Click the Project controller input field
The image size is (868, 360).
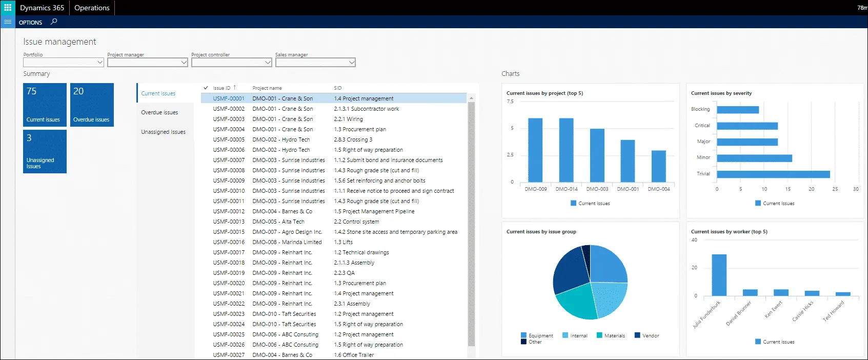(x=228, y=63)
